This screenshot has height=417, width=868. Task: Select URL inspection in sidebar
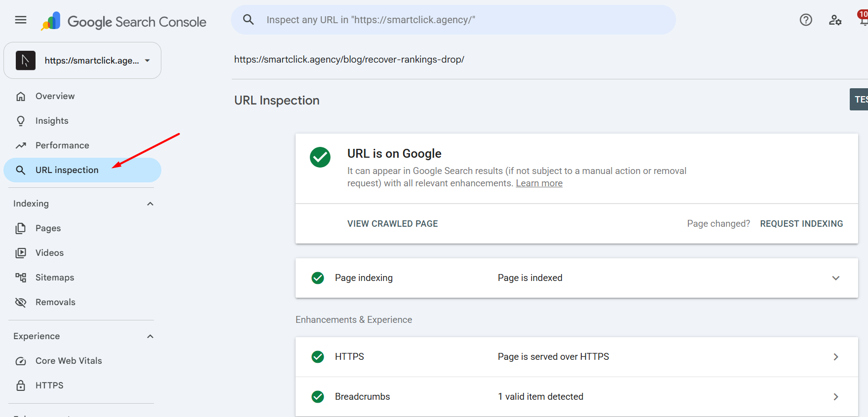(82, 170)
